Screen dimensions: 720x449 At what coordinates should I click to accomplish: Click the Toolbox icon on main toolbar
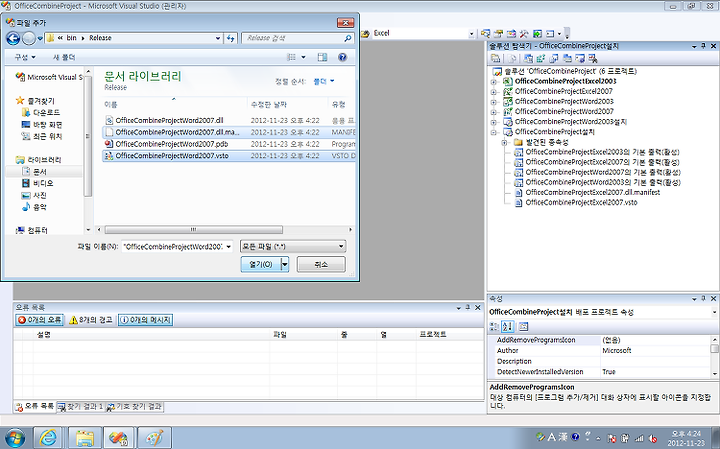(x=524, y=34)
